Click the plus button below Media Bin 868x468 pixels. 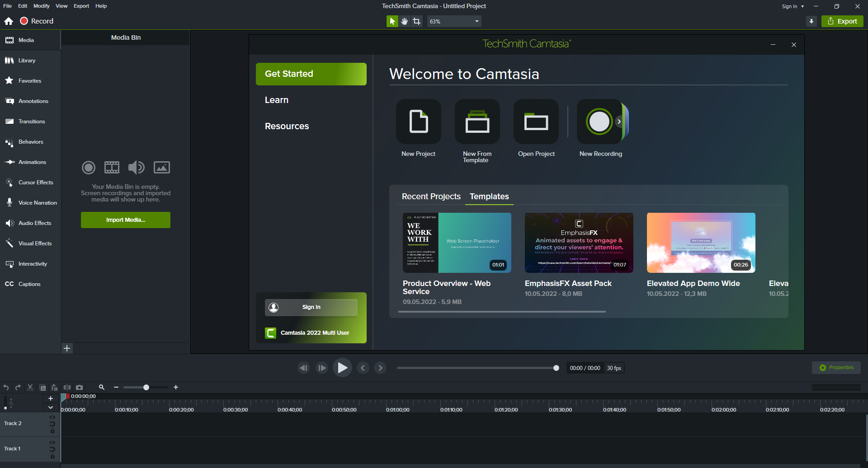[67, 348]
